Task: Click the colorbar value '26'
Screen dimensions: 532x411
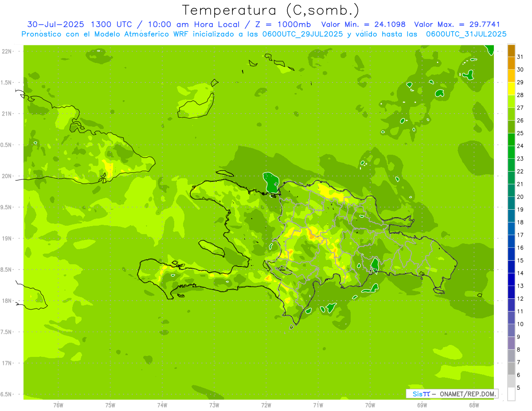Action: click(x=520, y=120)
